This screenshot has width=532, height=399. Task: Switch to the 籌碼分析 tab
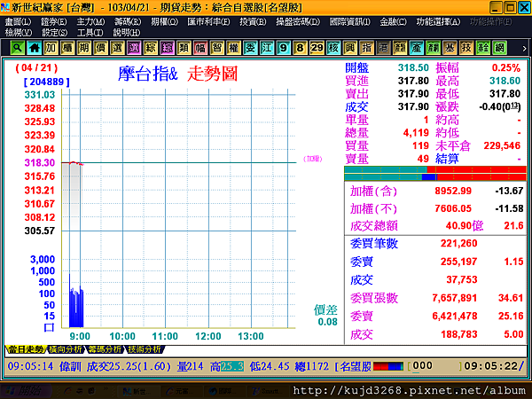(x=105, y=349)
